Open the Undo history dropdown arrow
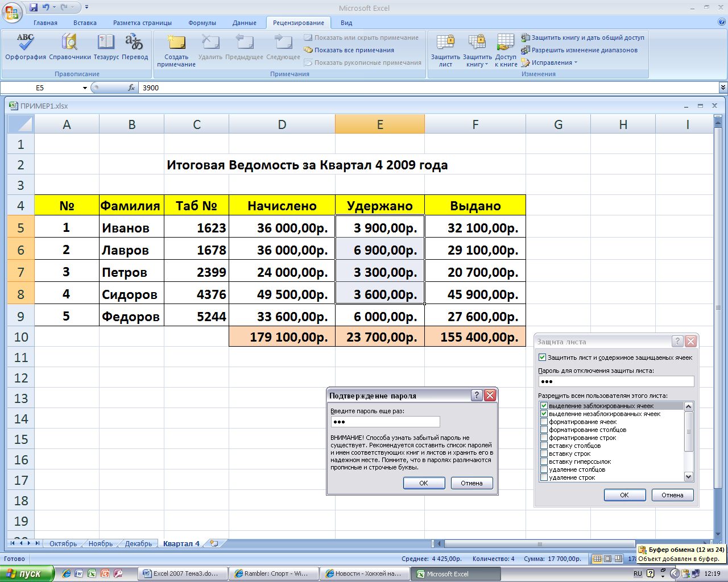This screenshot has width=728, height=582. (54, 7)
